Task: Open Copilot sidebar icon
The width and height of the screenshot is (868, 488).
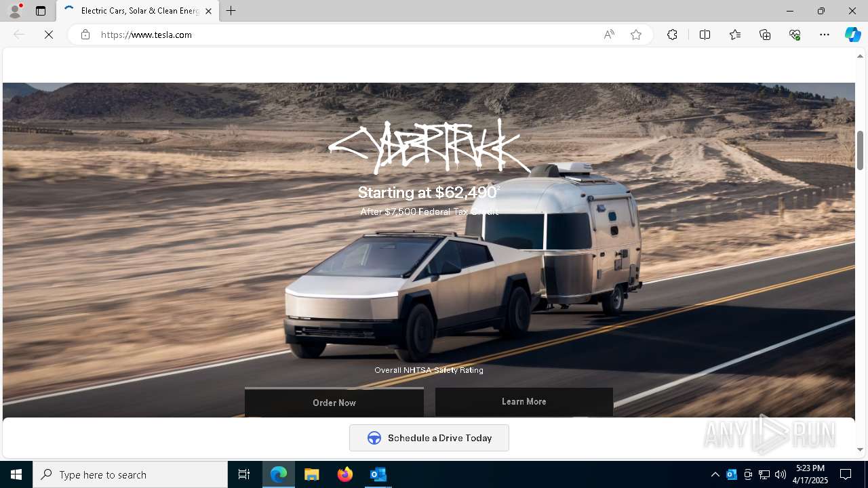Action: point(852,35)
